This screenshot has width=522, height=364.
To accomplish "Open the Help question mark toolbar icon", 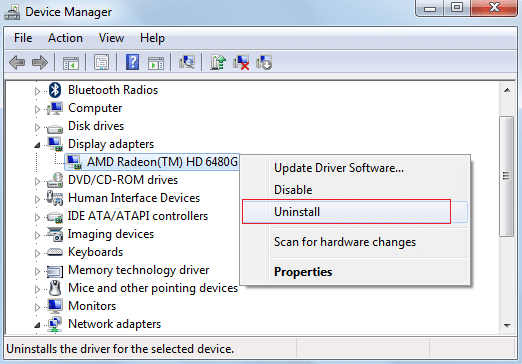I will 132,62.
